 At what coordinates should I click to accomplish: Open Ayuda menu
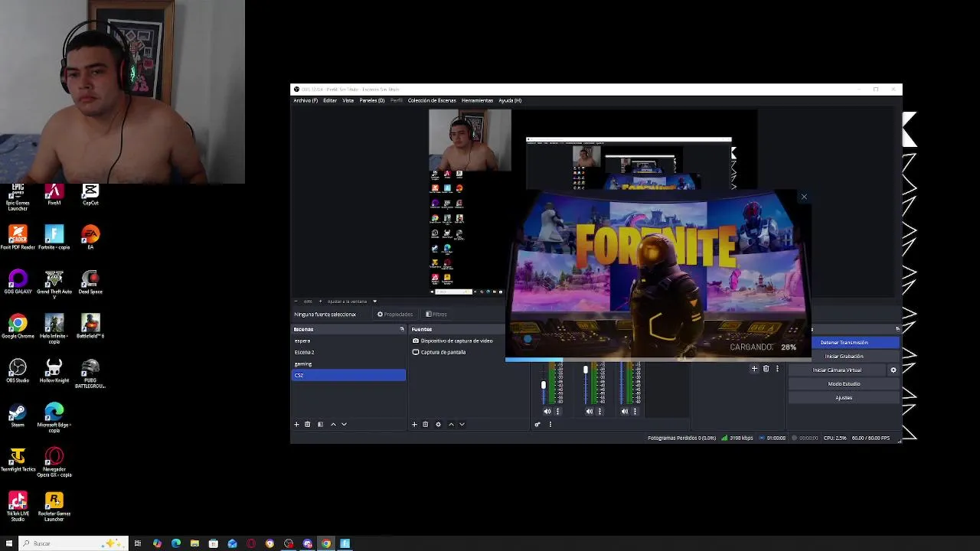[x=510, y=100]
